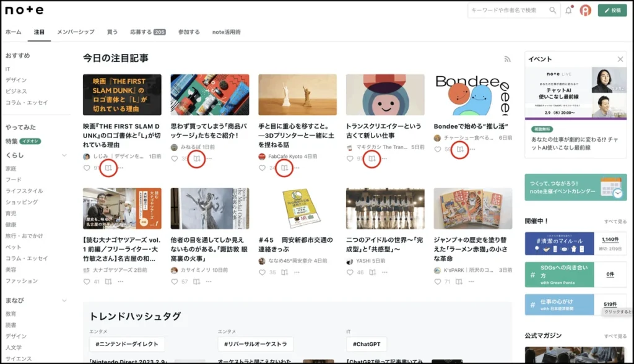Click the note logo

pyautogui.click(x=24, y=10)
